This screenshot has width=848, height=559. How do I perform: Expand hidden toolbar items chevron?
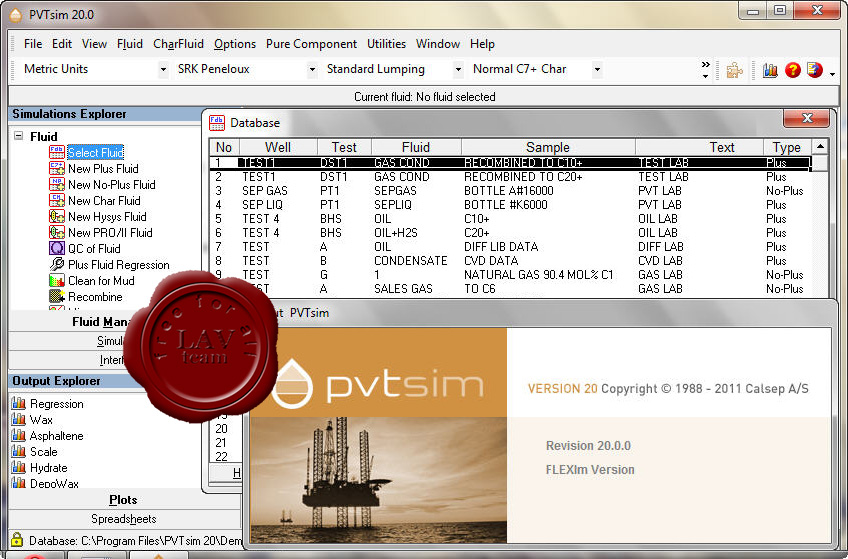tap(705, 70)
